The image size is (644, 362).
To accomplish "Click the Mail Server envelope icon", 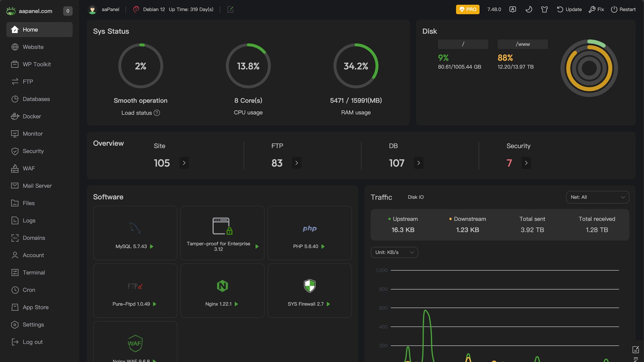I will click(x=15, y=186).
